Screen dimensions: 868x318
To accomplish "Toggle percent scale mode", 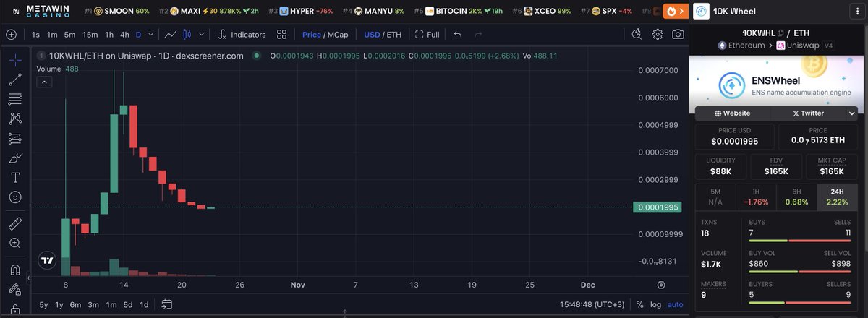I will click(639, 304).
